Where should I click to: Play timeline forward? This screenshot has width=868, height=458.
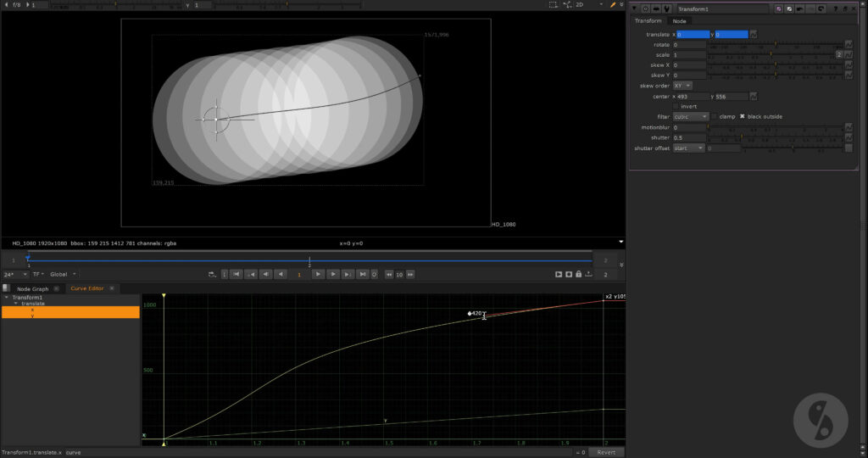click(318, 274)
